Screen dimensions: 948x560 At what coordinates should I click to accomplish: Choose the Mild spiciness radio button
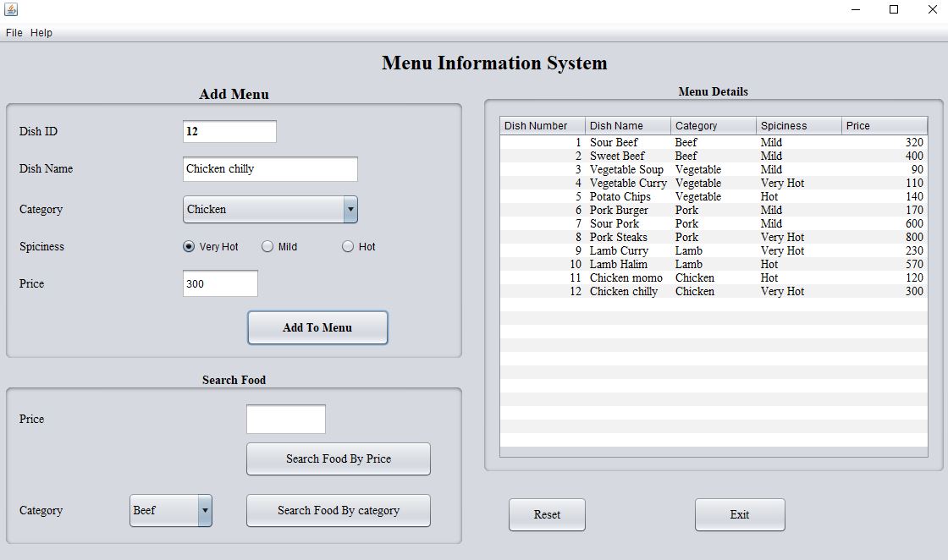click(x=267, y=247)
